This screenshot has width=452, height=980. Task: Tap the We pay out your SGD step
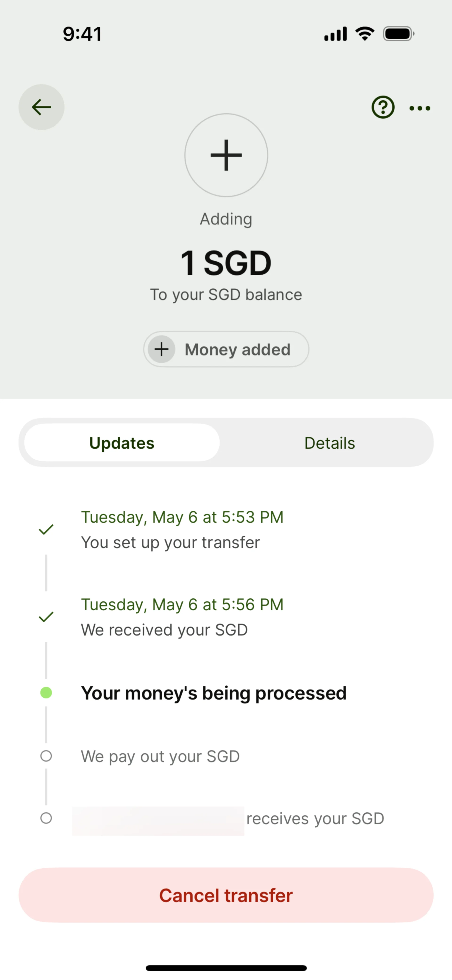click(x=160, y=756)
